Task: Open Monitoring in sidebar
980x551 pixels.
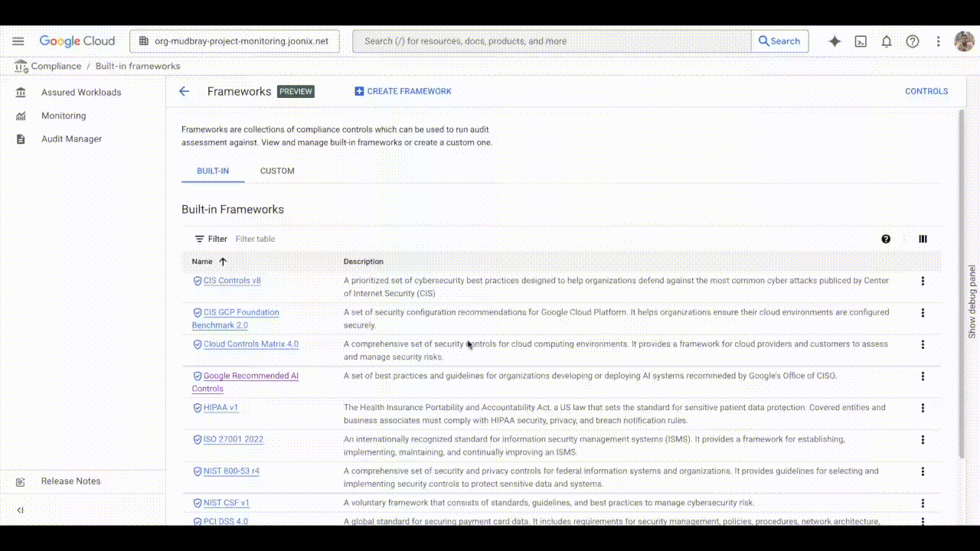Action: [x=64, y=116]
